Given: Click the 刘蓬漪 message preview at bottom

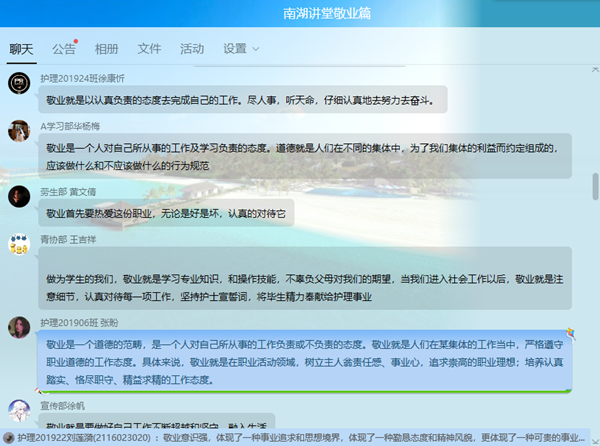Looking at the screenshot, I should 300,437.
